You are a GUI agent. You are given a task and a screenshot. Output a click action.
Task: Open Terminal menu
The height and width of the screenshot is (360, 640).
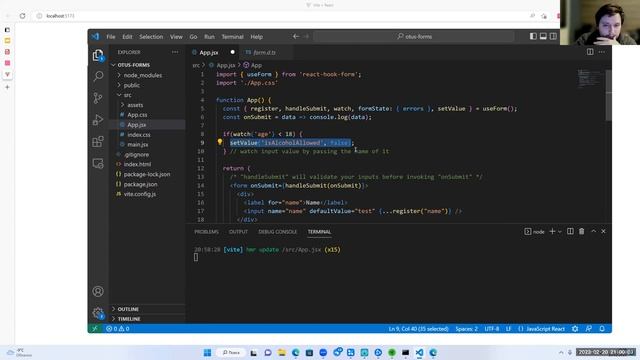(x=233, y=37)
